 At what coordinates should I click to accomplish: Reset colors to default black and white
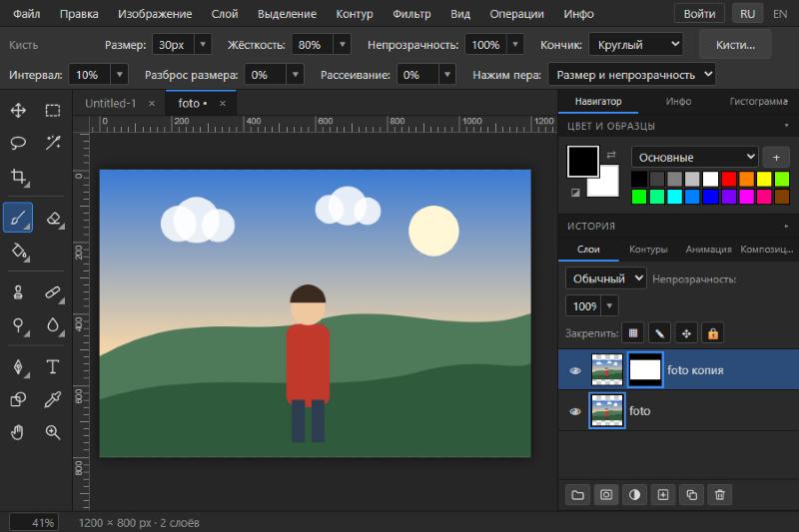pos(575,193)
